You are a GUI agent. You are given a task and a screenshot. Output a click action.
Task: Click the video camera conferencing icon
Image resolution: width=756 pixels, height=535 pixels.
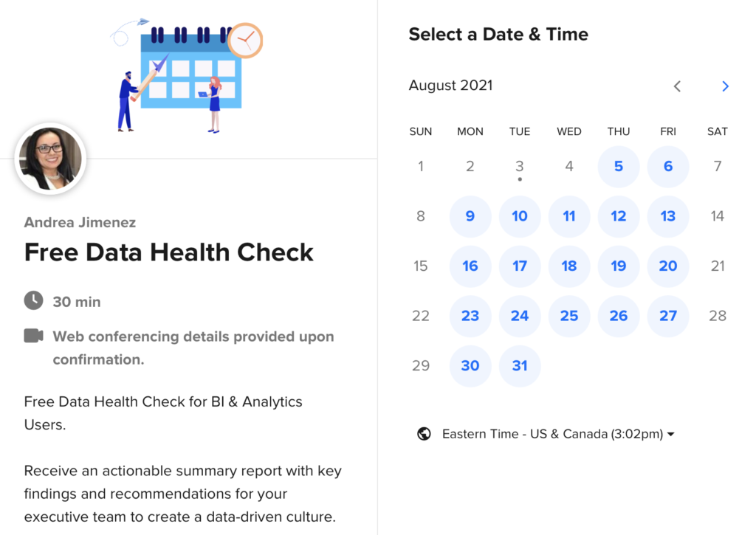point(34,336)
